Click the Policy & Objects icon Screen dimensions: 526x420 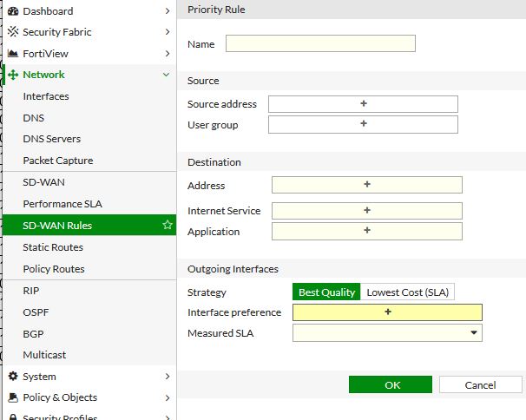point(13,397)
